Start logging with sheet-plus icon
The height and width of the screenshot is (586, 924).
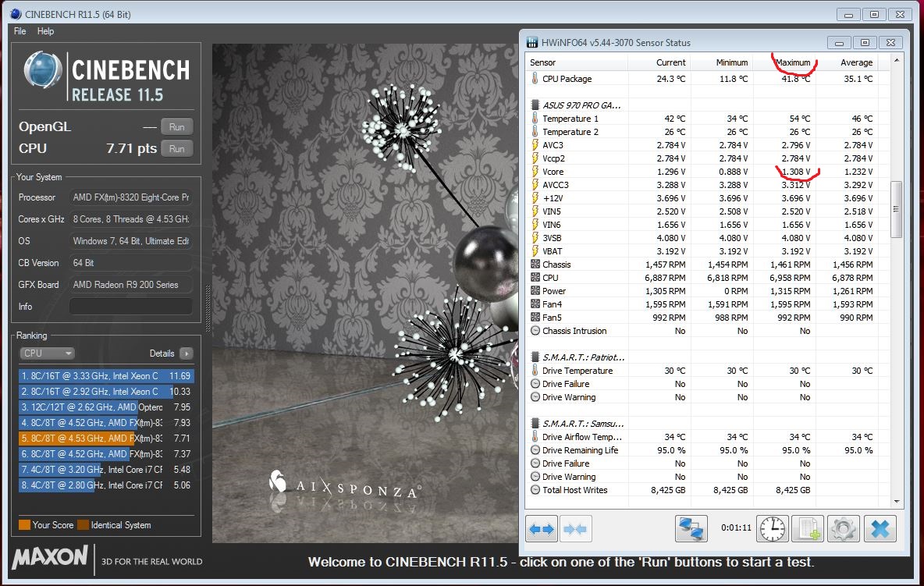(807, 528)
